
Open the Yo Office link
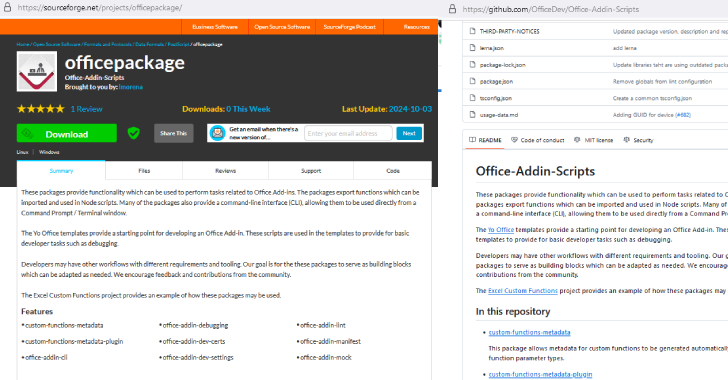pyautogui.click(x=501, y=229)
